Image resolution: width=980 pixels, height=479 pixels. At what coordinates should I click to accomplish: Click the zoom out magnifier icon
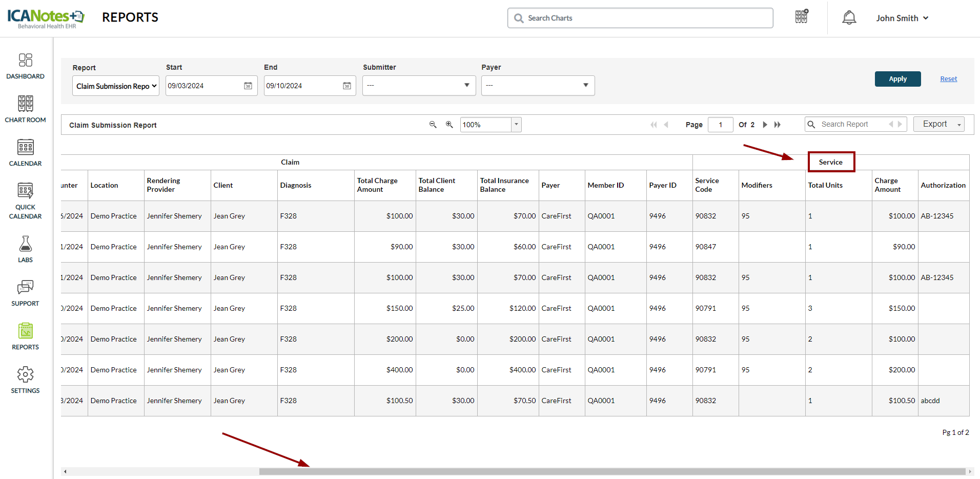click(433, 125)
